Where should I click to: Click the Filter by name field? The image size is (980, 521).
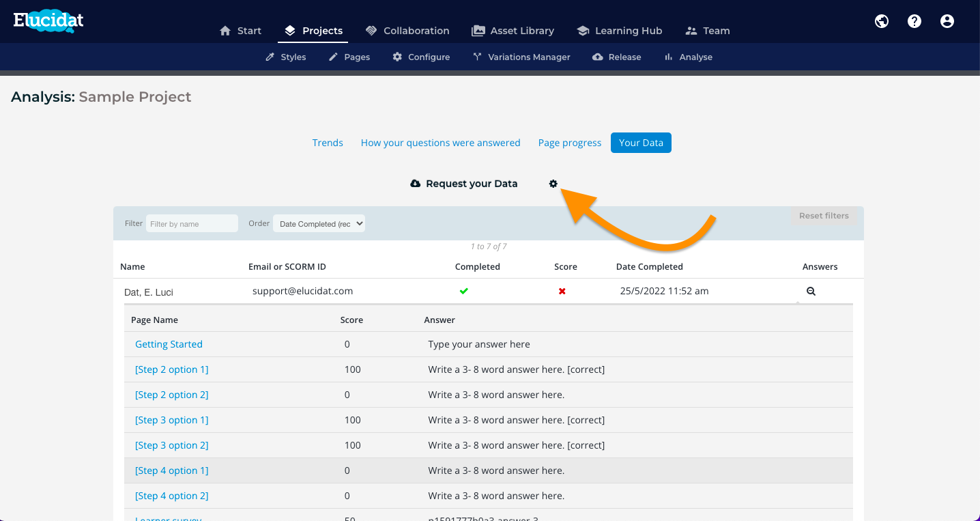(x=192, y=223)
